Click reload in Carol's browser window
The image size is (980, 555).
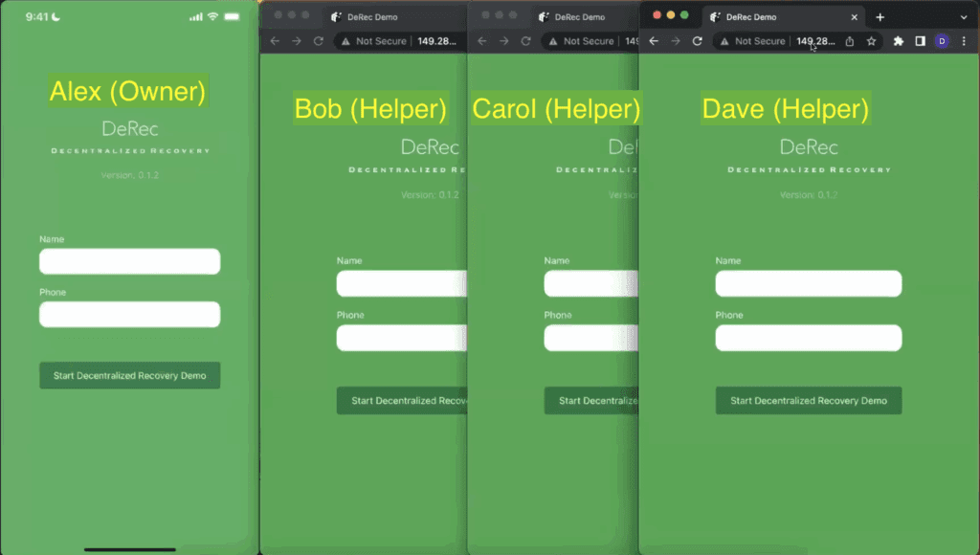pos(525,41)
